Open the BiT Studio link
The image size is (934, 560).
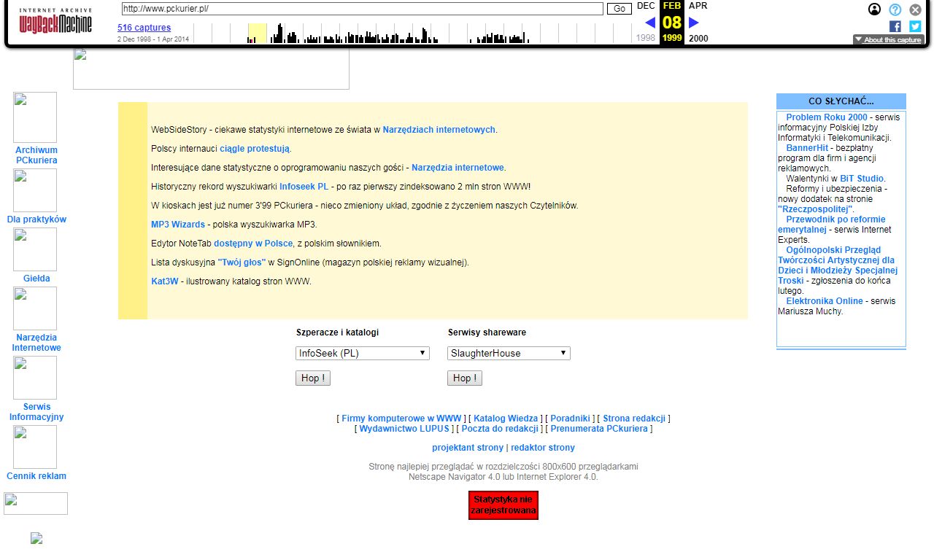862,179
